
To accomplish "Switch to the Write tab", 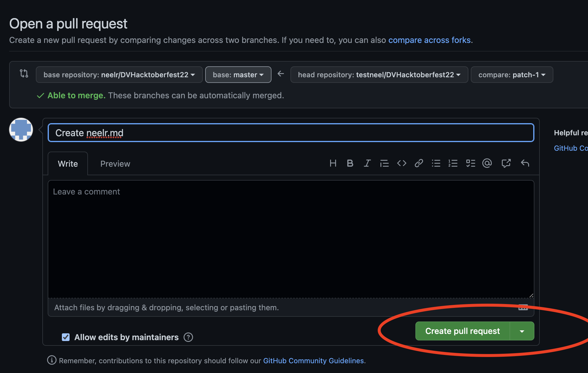I will coord(68,164).
